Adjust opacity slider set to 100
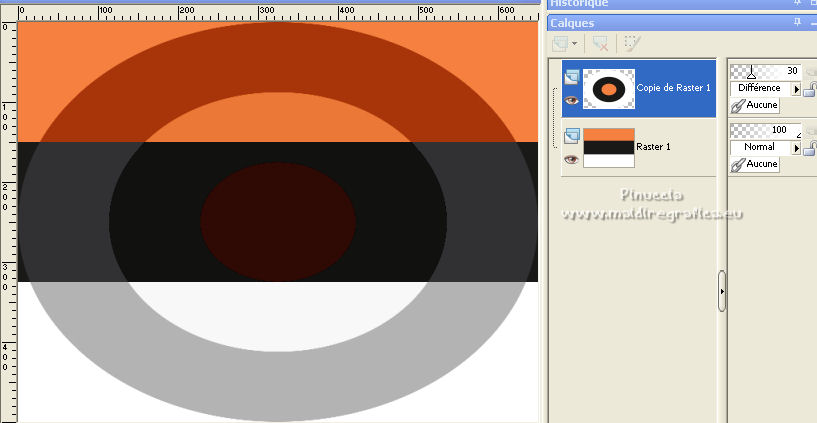Screen dimensions: 817x423 [765, 130]
